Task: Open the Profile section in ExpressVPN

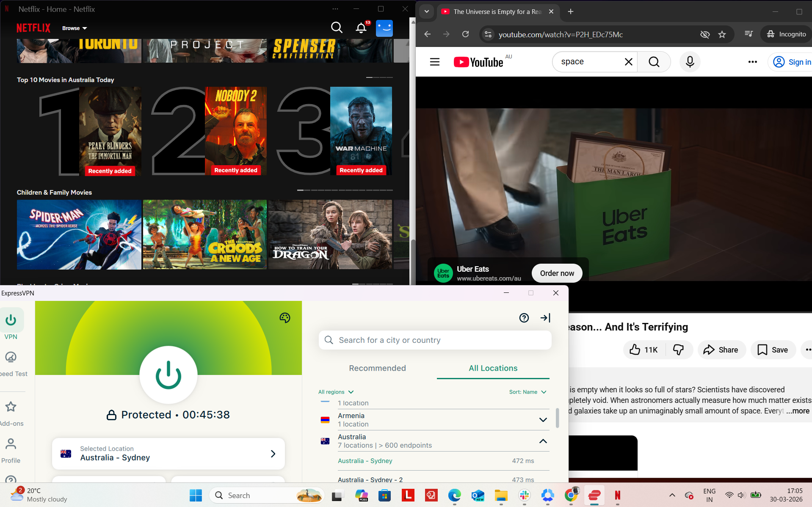Action: point(10,448)
